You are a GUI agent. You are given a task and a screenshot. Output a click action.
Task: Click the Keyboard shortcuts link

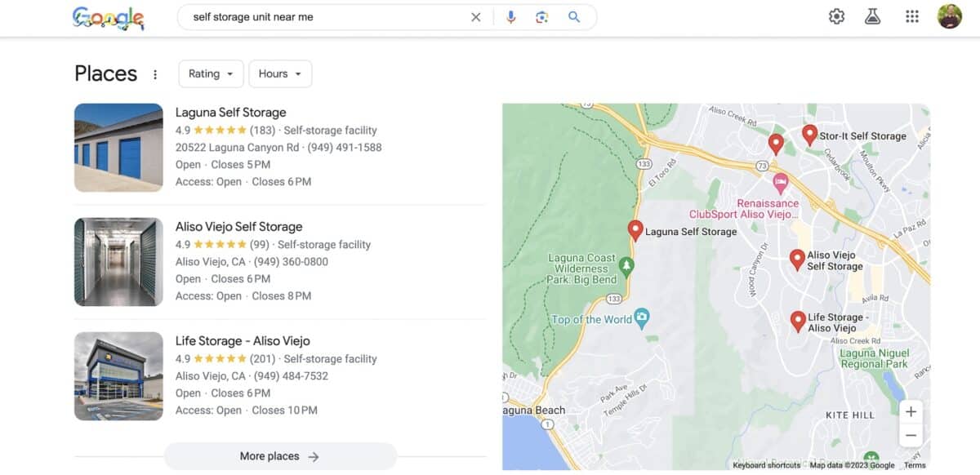[x=766, y=464]
